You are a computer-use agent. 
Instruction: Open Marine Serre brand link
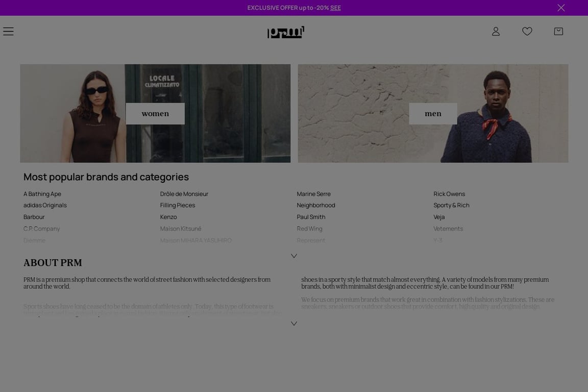(314, 194)
